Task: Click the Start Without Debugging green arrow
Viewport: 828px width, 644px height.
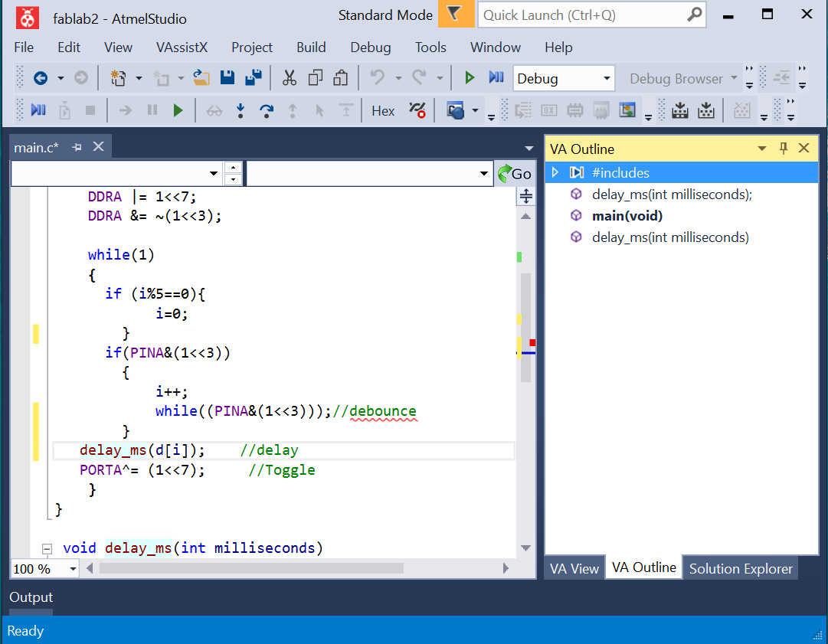Action: click(469, 77)
